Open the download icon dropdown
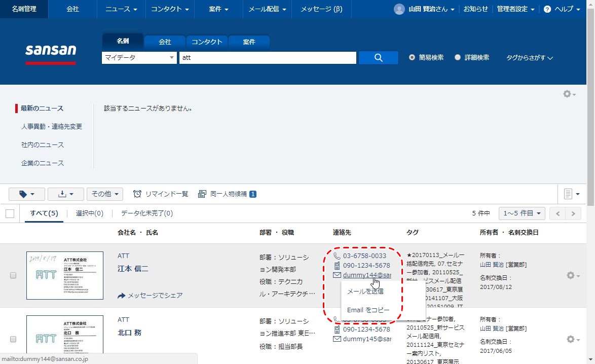The height and width of the screenshot is (364, 595). (x=66, y=194)
